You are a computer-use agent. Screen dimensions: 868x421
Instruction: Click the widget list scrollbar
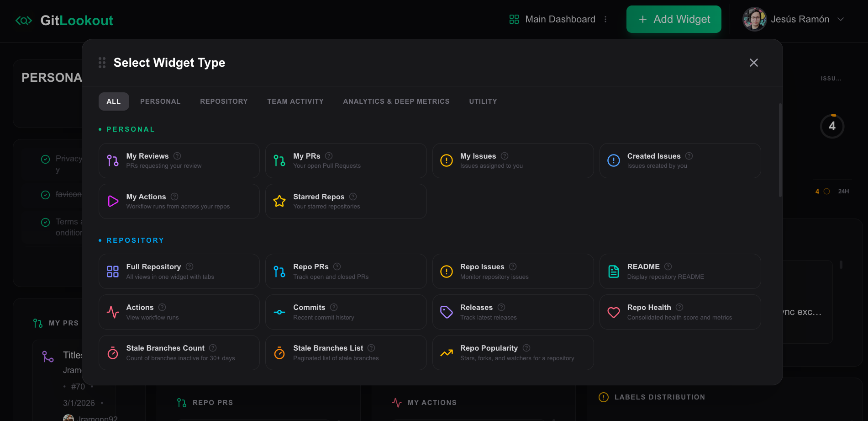[x=780, y=150]
